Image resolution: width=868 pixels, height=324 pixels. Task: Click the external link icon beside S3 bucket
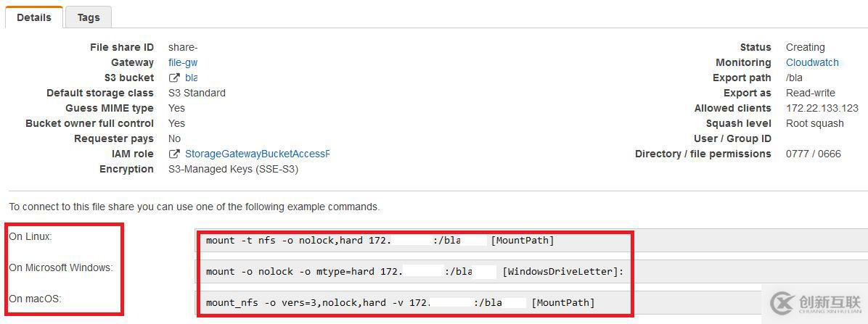coord(174,78)
